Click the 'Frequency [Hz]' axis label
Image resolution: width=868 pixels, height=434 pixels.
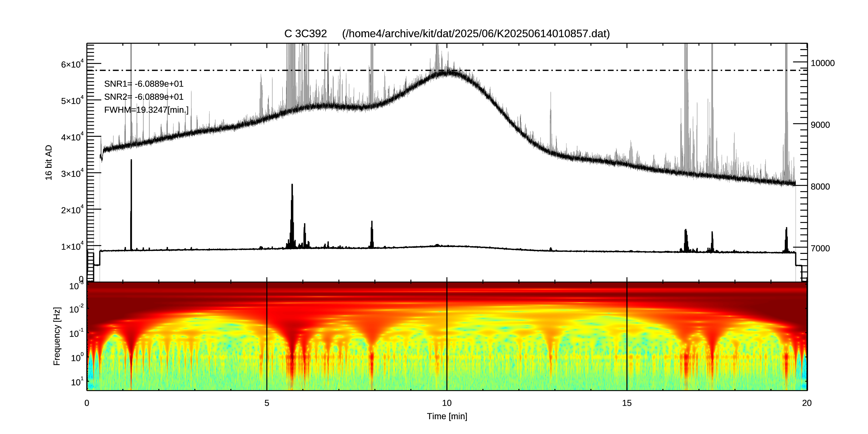click(57, 336)
